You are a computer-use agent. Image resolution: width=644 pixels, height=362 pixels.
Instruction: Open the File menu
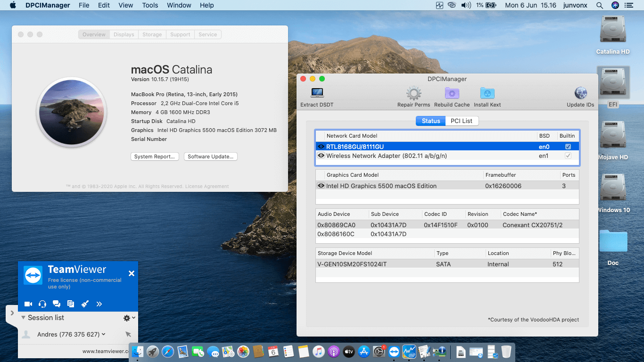pos(84,5)
